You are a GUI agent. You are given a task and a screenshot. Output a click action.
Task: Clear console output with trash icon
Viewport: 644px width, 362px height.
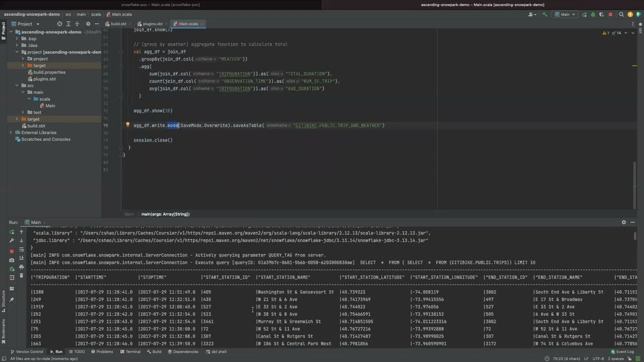[x=21, y=275]
